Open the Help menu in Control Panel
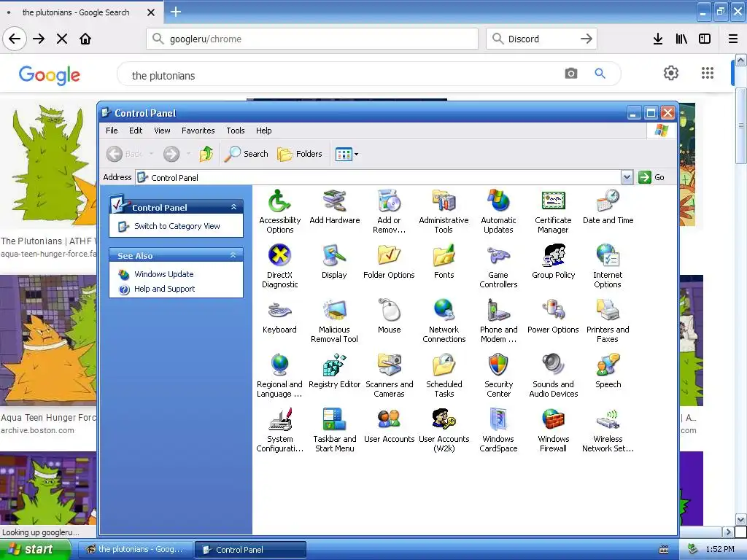 (263, 131)
